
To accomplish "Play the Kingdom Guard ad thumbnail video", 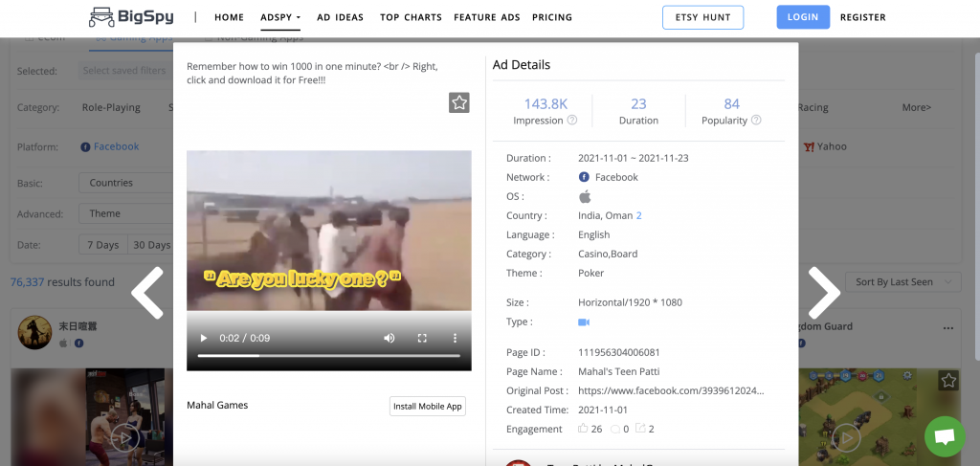I will pos(848,438).
